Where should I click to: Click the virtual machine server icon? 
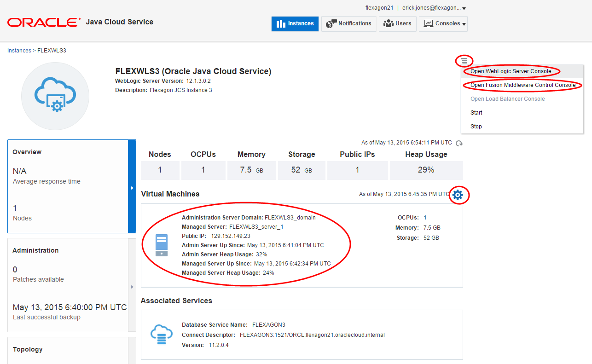(162, 245)
